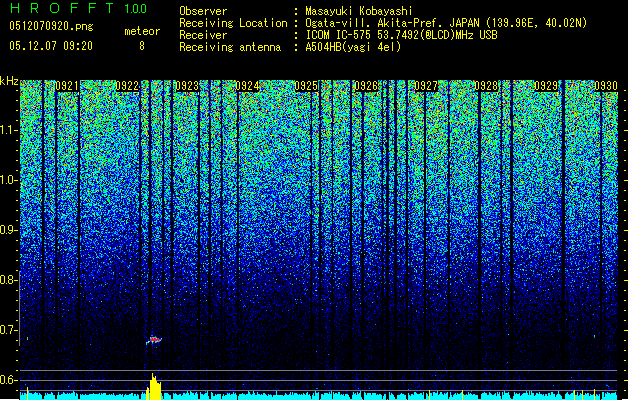The height and width of the screenshot is (400, 629).
Task: Click the 0927 time marker
Action: pyautogui.click(x=426, y=86)
